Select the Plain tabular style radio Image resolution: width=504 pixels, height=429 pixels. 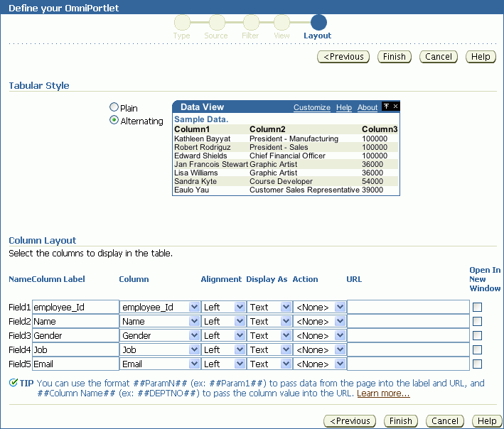(x=114, y=107)
